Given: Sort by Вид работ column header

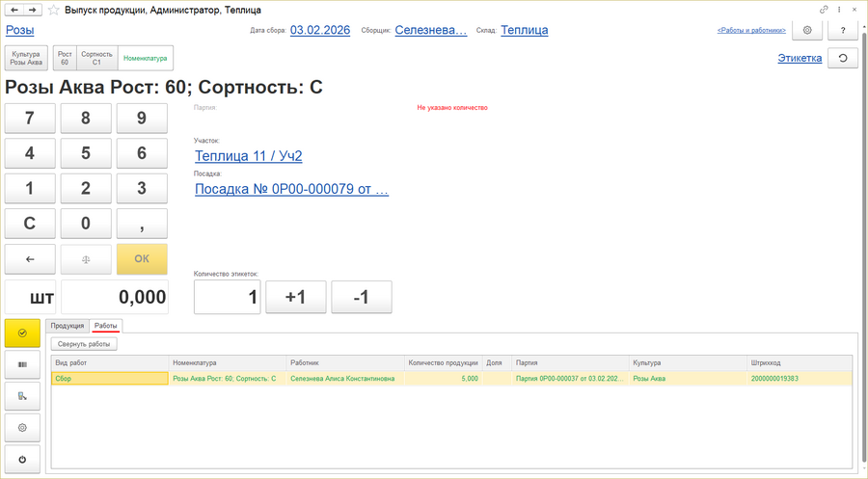Looking at the screenshot, I should coord(110,362).
